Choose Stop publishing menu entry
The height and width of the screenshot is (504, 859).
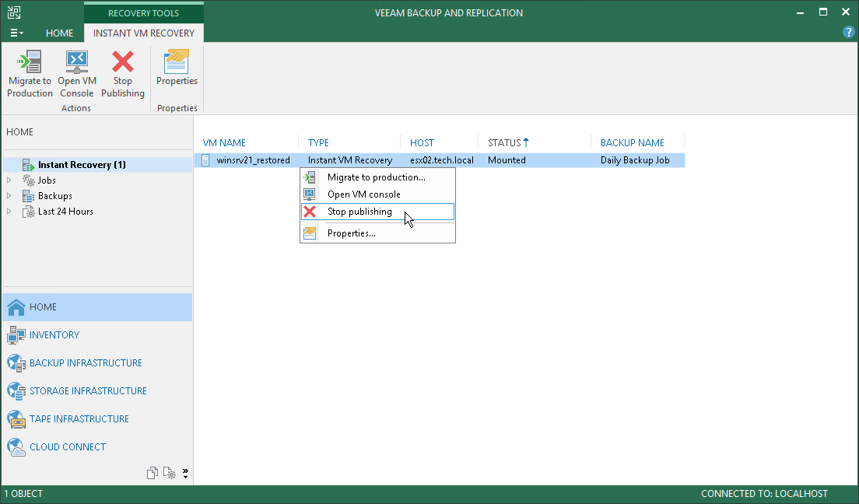(378, 212)
